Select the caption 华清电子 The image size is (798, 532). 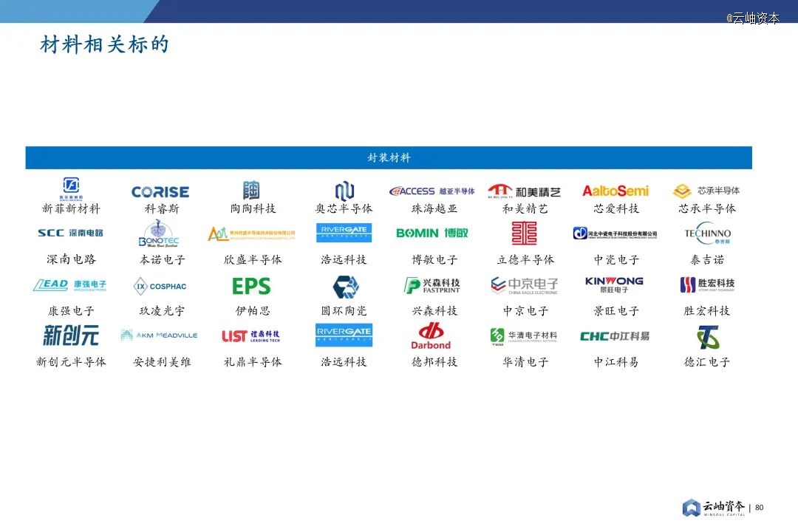tap(526, 362)
